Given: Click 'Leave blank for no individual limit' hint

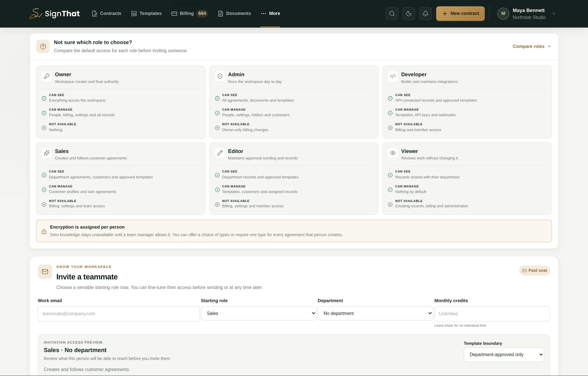Looking at the screenshot, I should pos(460,325).
